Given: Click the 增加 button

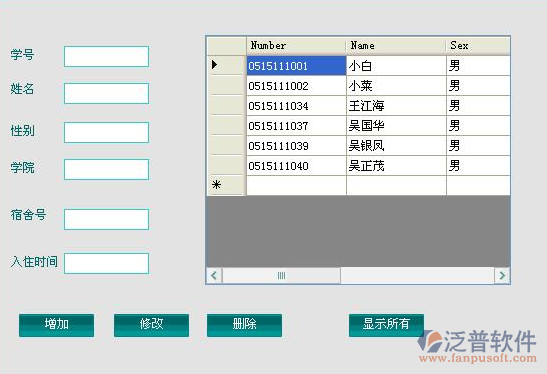Looking at the screenshot, I should tap(57, 325).
